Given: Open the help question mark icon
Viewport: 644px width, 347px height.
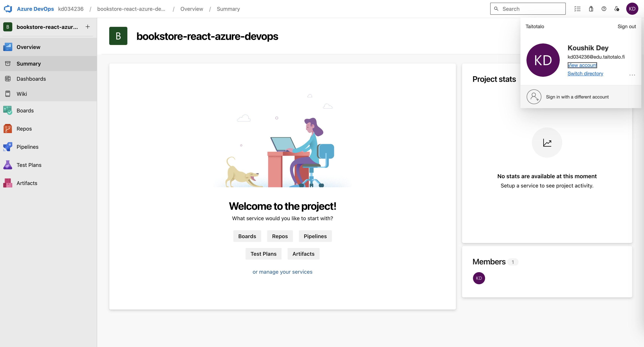Looking at the screenshot, I should click(x=604, y=9).
